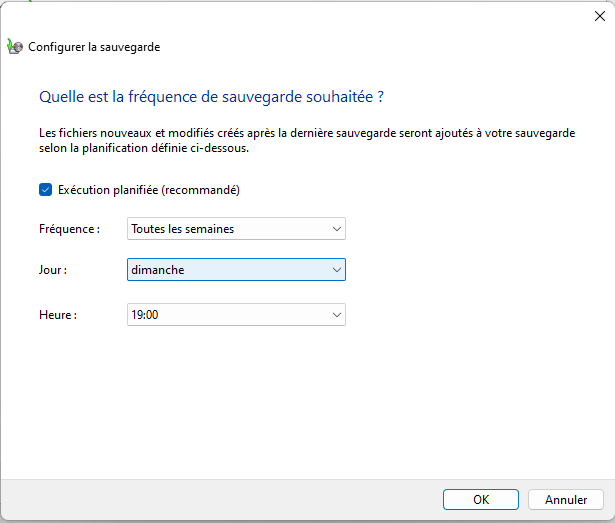615x523 pixels.
Task: Confirm the schedule with the OK button
Action: 481,499
